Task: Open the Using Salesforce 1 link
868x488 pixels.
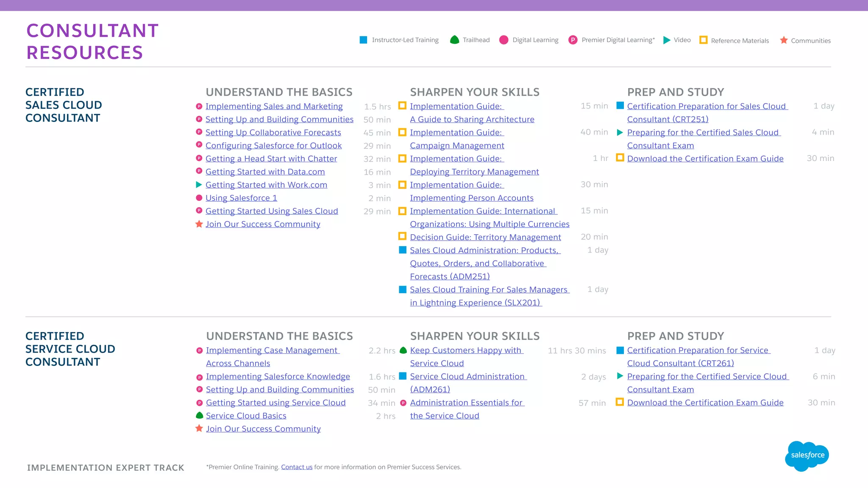Action: (x=241, y=198)
